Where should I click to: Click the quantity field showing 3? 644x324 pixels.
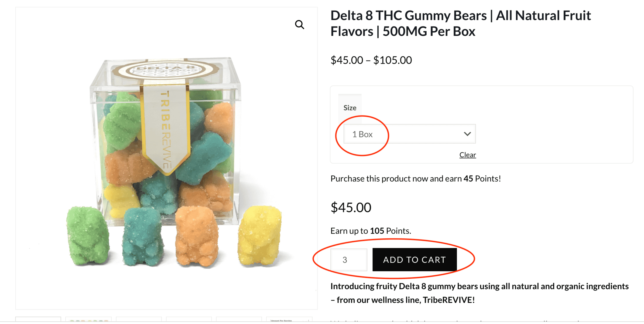(x=348, y=259)
